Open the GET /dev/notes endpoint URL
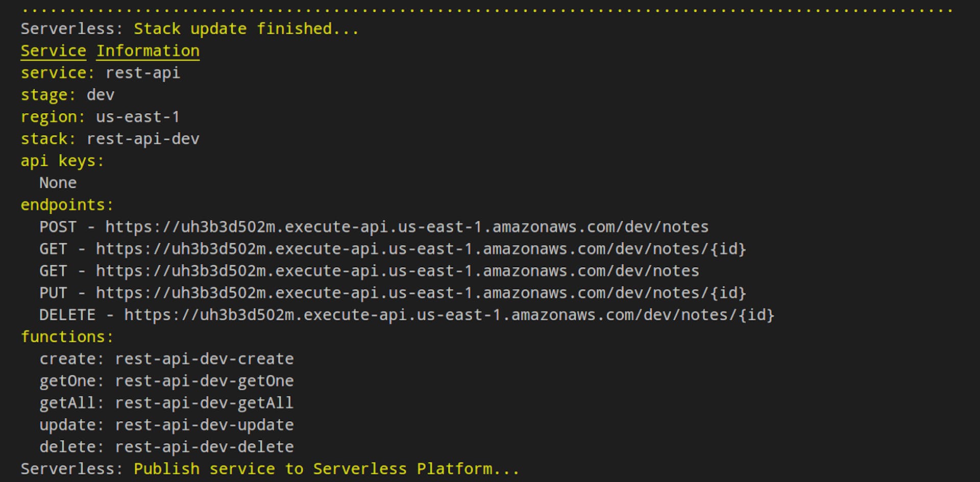Image resolution: width=980 pixels, height=482 pixels. tap(396, 270)
